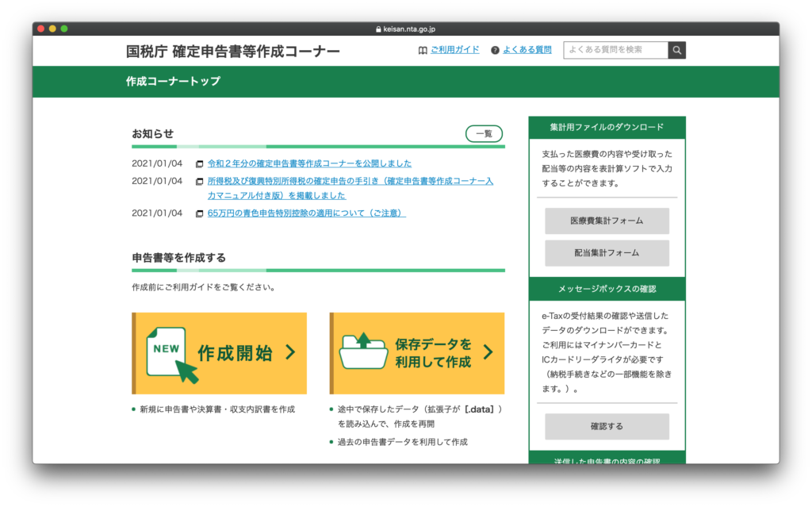Screen dimensions: 812x507
Task: Open the ご利用ガイド link
Action: (x=454, y=50)
